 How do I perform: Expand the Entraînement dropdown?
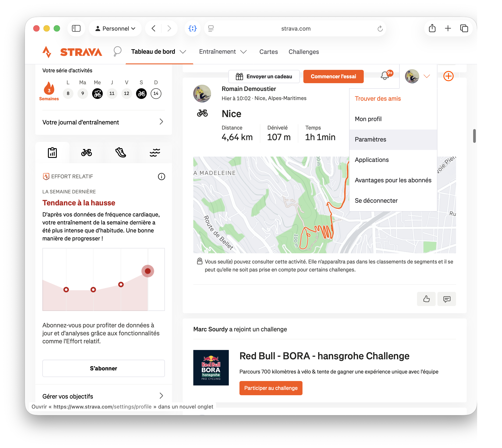(243, 52)
